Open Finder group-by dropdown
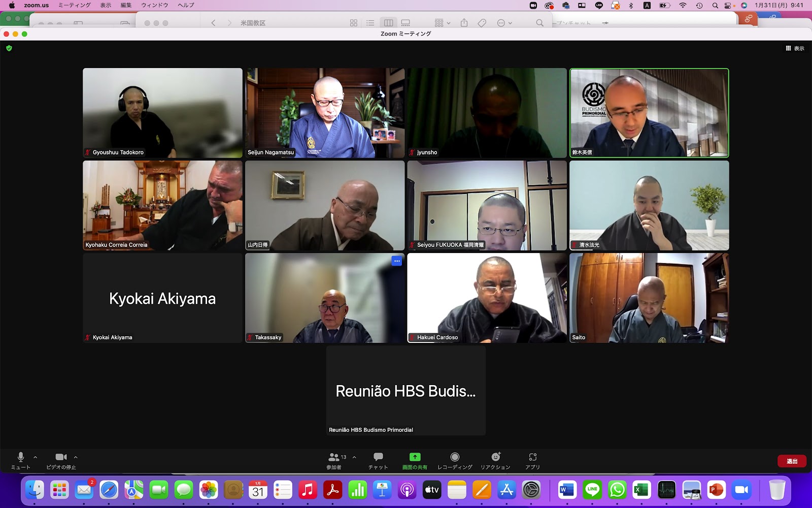812x508 pixels. point(443,23)
